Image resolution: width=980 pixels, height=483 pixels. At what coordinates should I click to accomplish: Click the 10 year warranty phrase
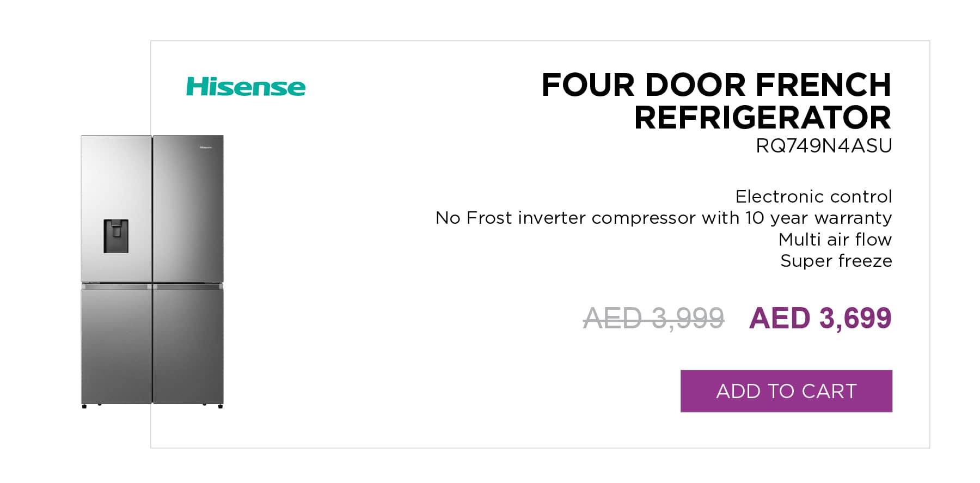pos(818,218)
